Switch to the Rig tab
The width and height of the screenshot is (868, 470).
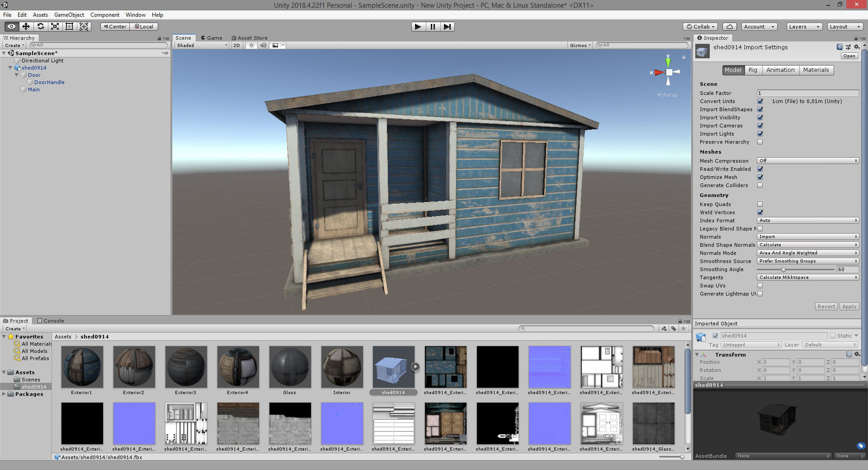point(753,70)
